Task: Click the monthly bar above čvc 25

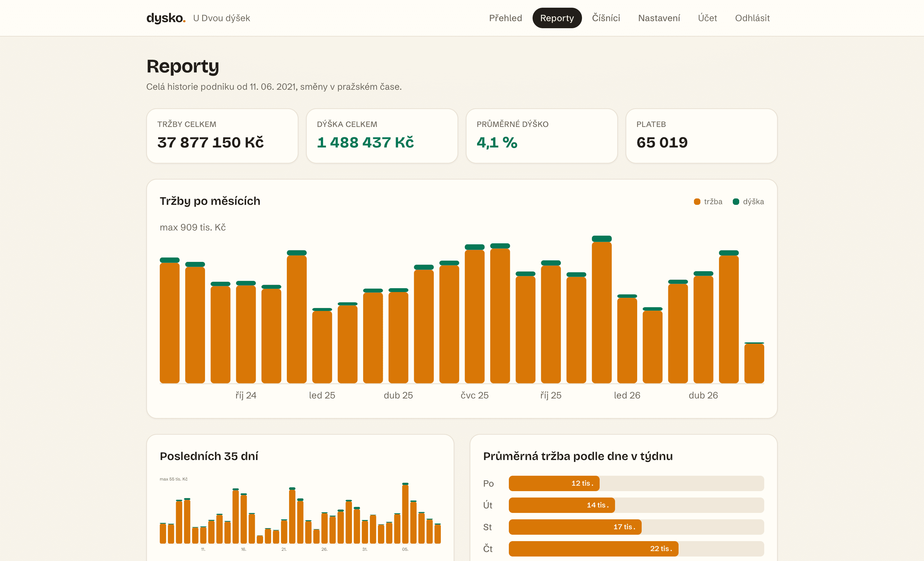Action: 475,314
